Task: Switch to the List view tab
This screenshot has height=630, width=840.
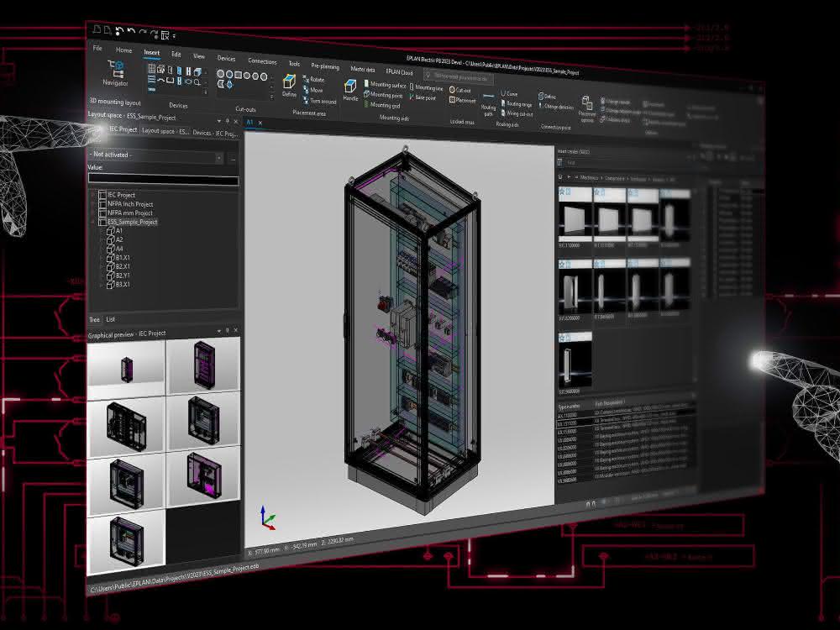Action: tap(110, 319)
